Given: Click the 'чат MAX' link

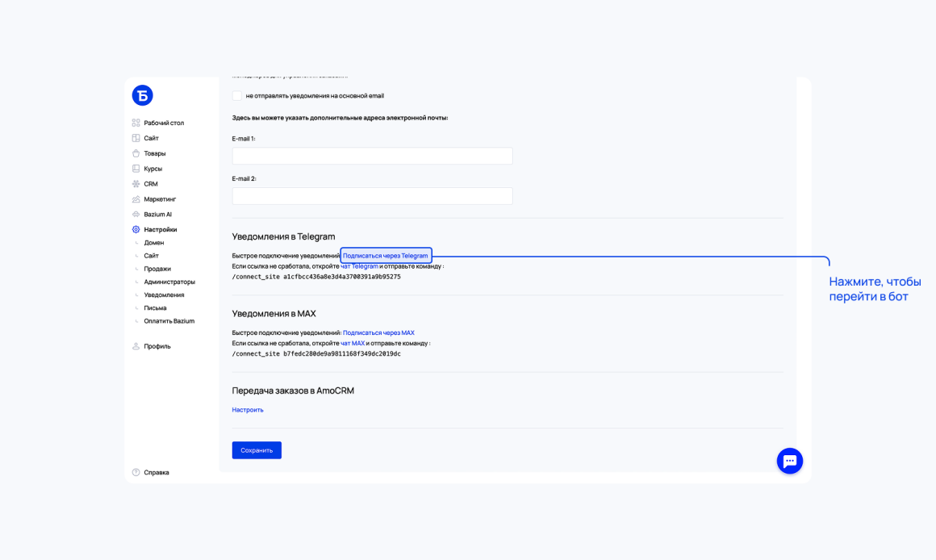Looking at the screenshot, I should pos(352,343).
